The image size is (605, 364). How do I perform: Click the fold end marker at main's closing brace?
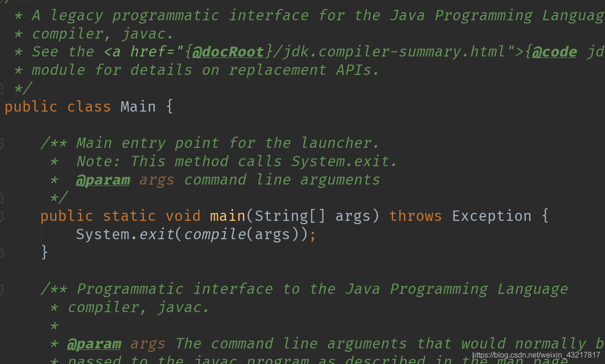(x=1, y=253)
